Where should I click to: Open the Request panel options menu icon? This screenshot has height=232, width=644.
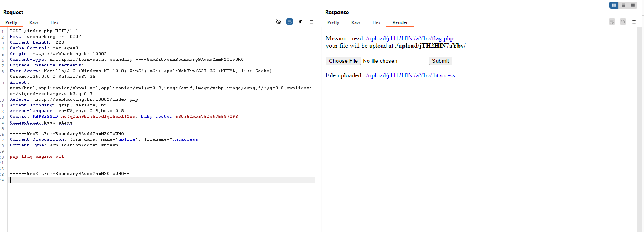click(x=311, y=22)
